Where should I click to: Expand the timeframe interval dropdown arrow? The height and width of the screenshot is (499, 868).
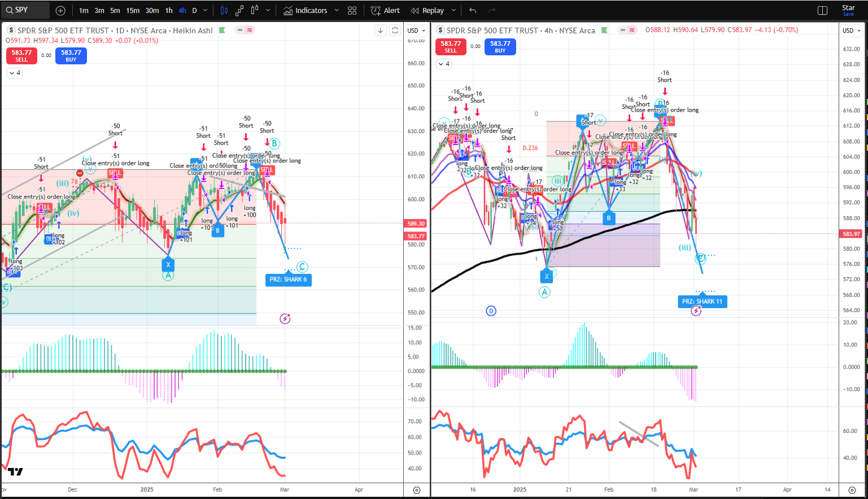[206, 10]
